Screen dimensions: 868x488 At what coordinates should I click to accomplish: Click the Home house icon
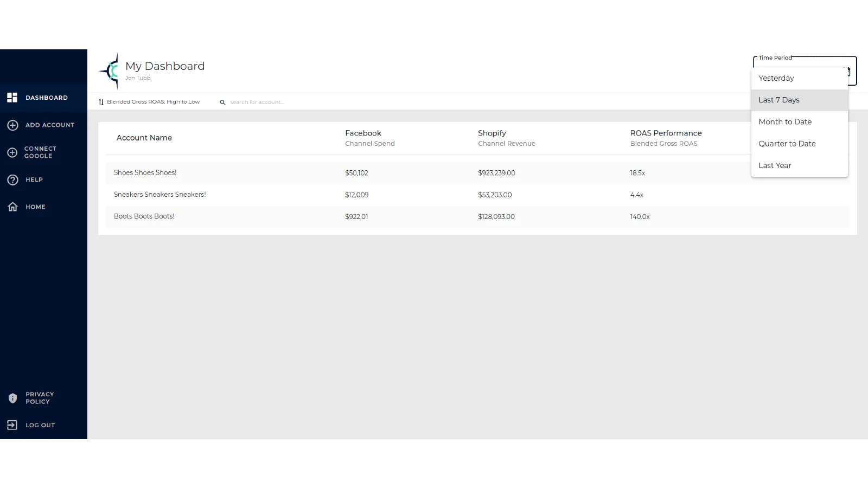click(x=12, y=207)
